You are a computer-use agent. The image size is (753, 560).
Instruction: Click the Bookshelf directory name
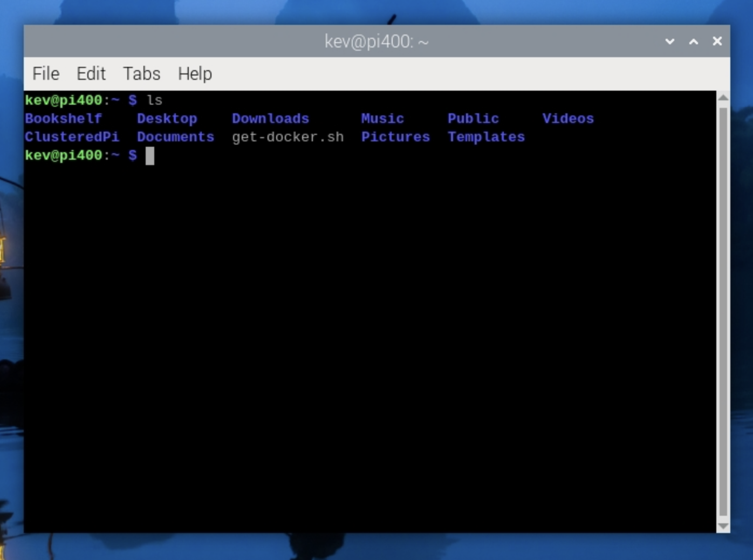pos(63,119)
